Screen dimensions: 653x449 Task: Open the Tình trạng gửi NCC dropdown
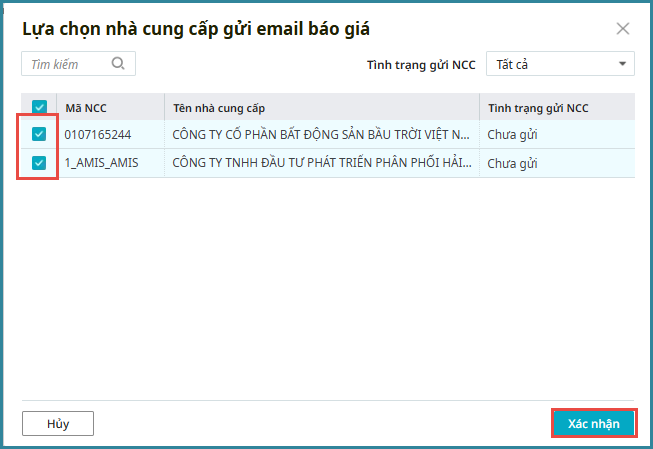click(x=560, y=64)
